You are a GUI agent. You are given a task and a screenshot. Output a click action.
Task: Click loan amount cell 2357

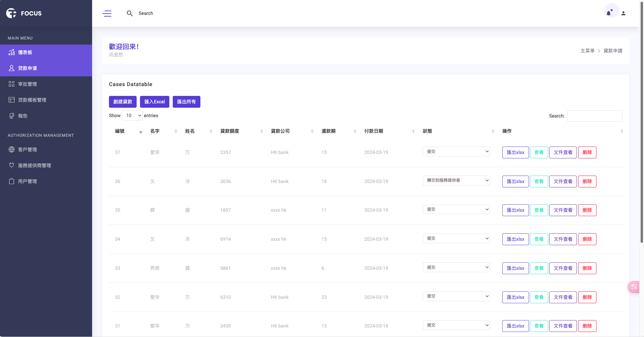click(x=225, y=152)
